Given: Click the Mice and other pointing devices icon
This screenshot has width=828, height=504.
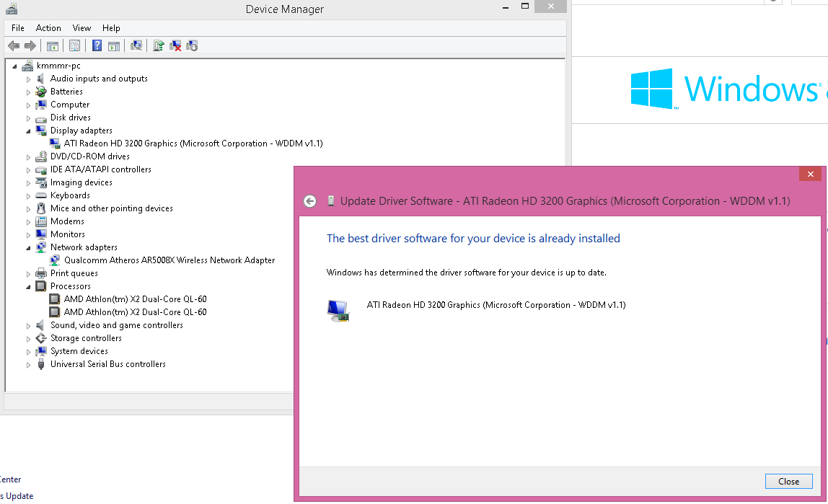Looking at the screenshot, I should 40,208.
